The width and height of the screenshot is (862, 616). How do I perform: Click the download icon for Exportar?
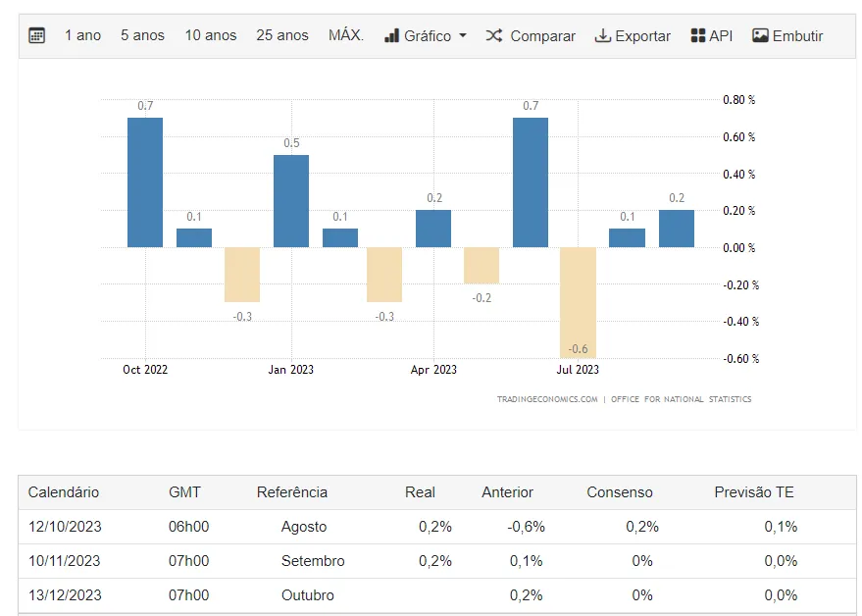[x=603, y=35]
